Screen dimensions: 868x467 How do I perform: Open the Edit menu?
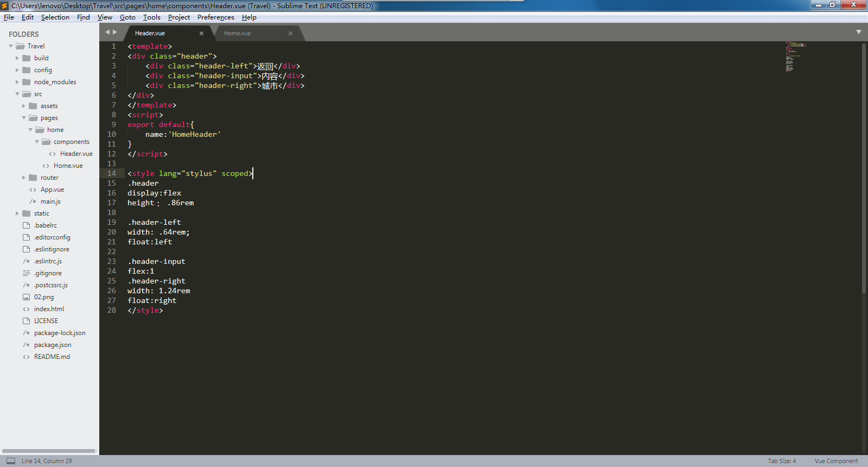28,17
